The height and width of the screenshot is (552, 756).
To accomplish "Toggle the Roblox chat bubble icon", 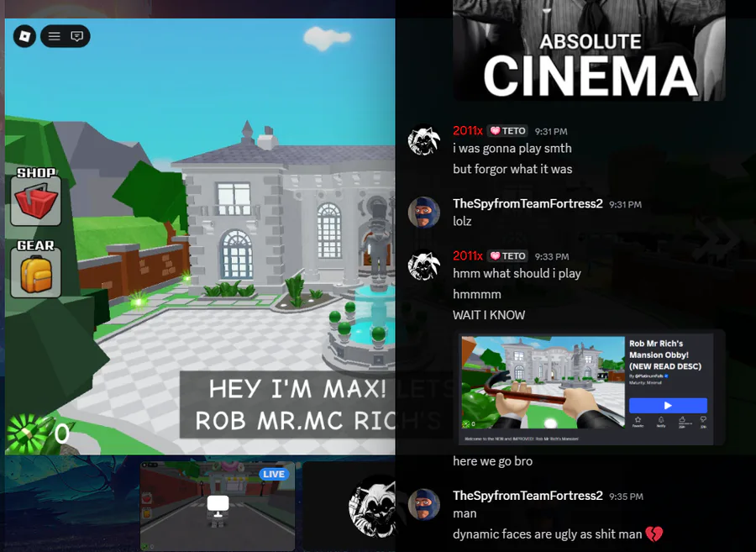I will 77,36.
